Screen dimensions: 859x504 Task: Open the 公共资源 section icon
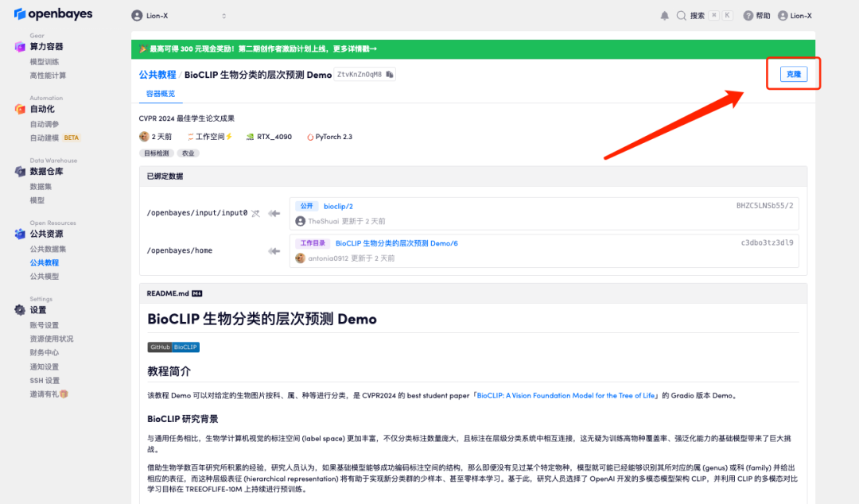click(20, 234)
